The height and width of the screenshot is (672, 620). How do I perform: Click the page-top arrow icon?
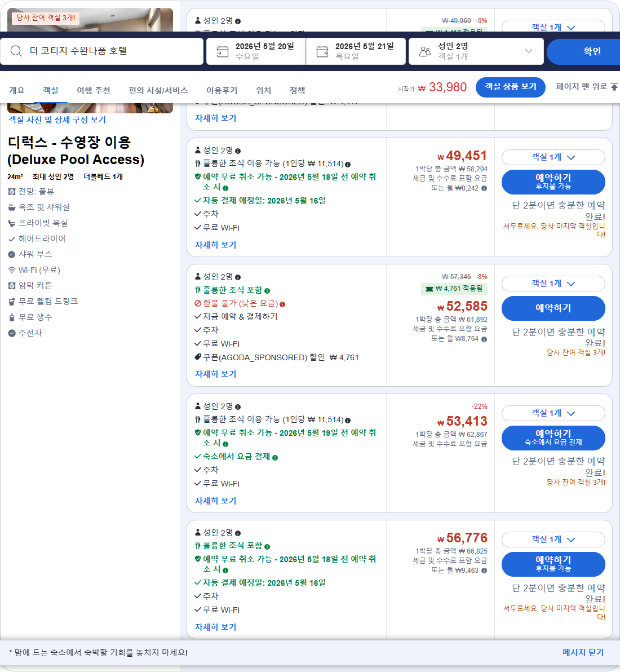614,87
